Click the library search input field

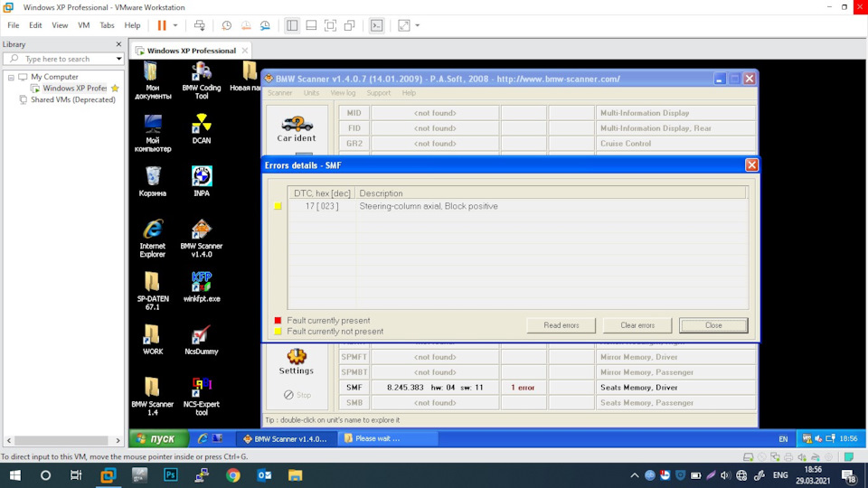tap(63, 59)
